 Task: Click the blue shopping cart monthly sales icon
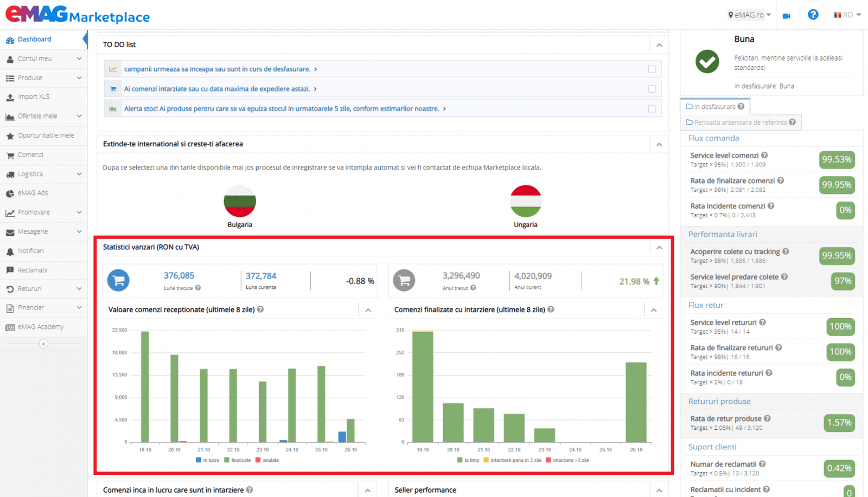(118, 280)
